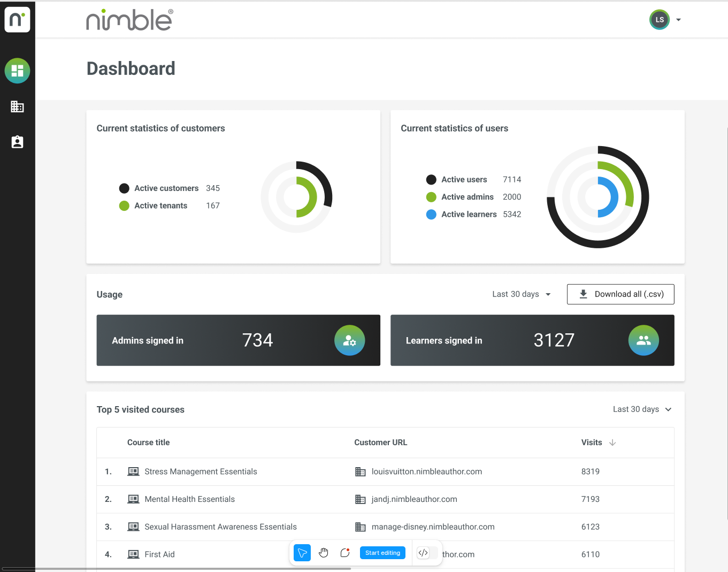Open louisvuitton.nimbleauthor.com customer link
Screen dimensions: 728x572
coord(426,471)
